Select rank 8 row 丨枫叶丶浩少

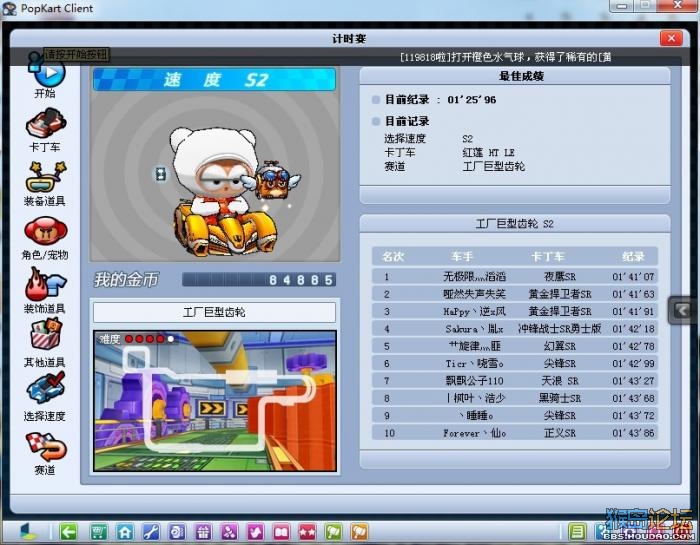(514, 398)
